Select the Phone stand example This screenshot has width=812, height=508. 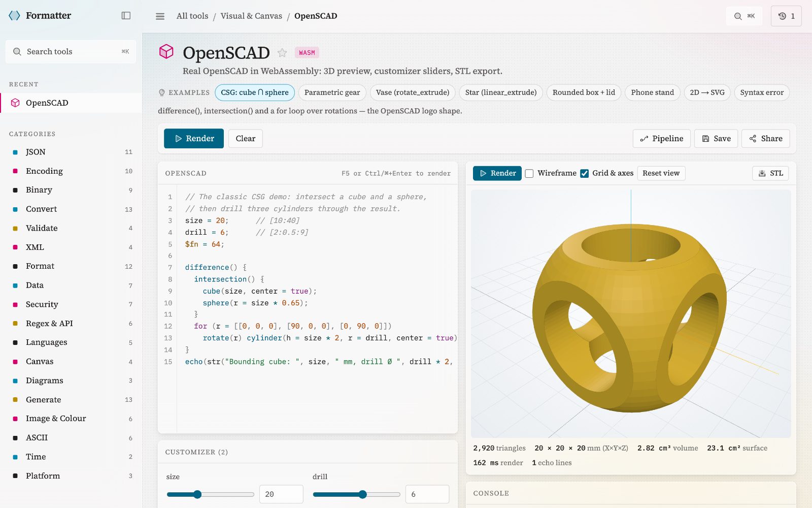(652, 92)
